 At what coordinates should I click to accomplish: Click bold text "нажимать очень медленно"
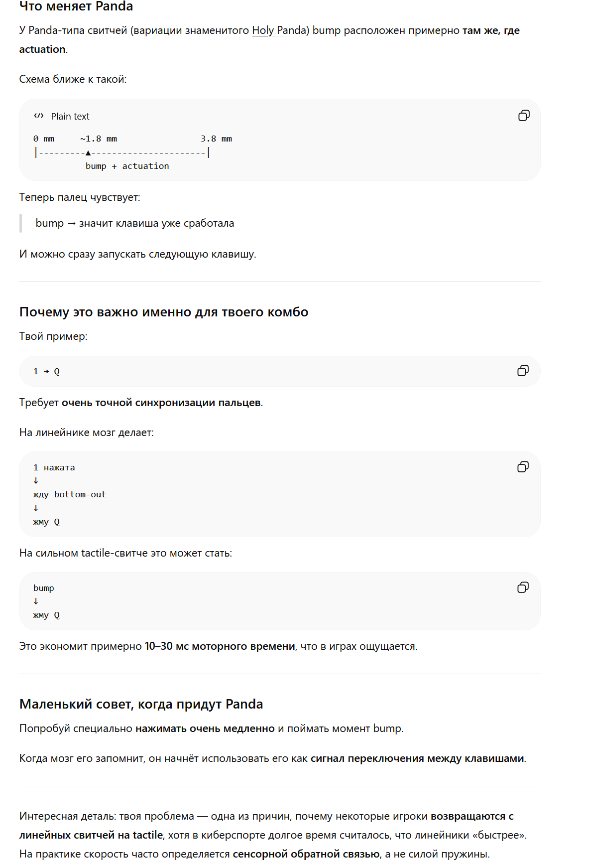[x=205, y=728]
